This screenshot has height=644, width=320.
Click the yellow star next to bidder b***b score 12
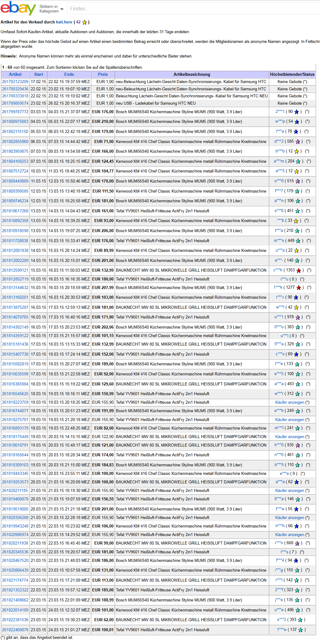(297, 151)
